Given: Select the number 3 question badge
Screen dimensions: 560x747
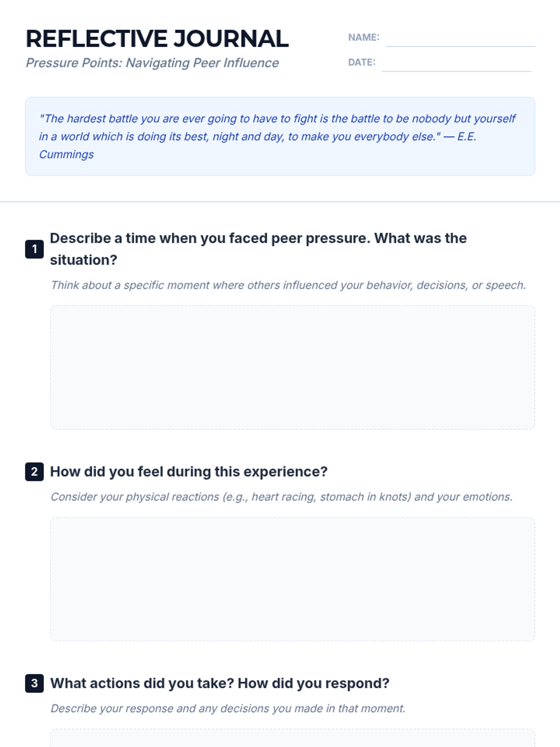Looking at the screenshot, I should point(35,684).
